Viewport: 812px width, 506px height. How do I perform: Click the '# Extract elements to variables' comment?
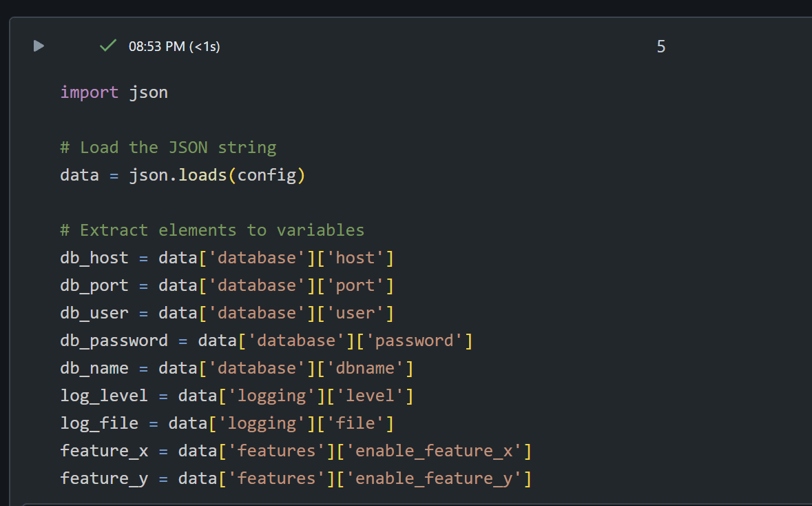click(212, 230)
